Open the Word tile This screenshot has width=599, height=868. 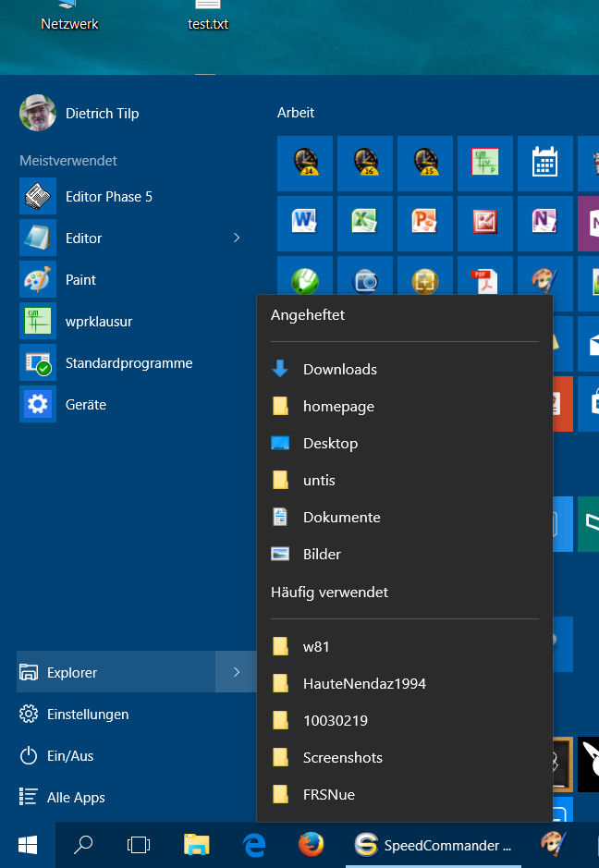pyautogui.click(x=305, y=223)
